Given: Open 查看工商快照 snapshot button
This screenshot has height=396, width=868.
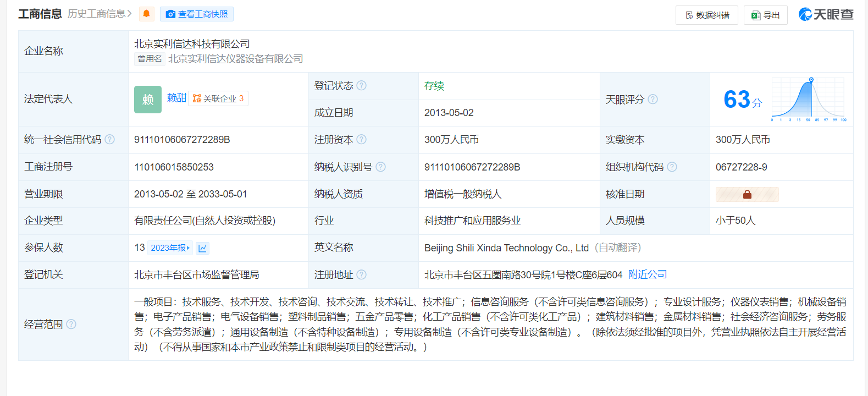Looking at the screenshot, I should (197, 14).
